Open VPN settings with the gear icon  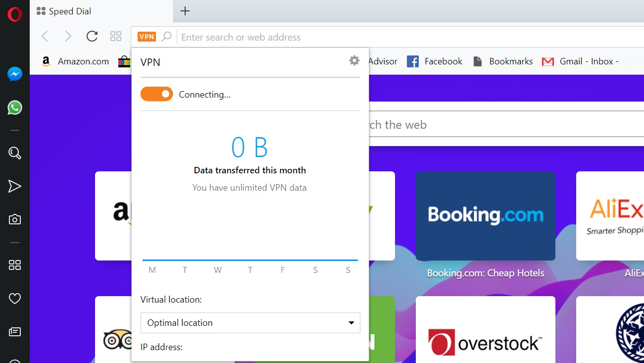354,60
